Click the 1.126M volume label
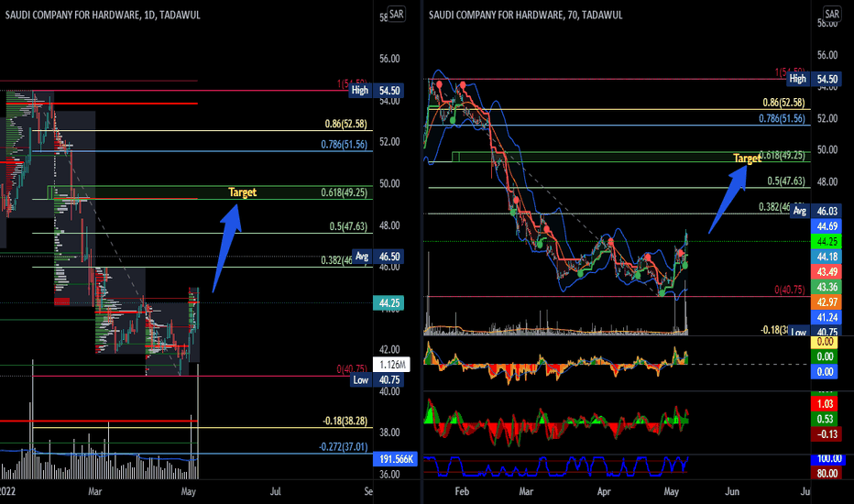Screen dimensions: 854x504 tap(391, 365)
